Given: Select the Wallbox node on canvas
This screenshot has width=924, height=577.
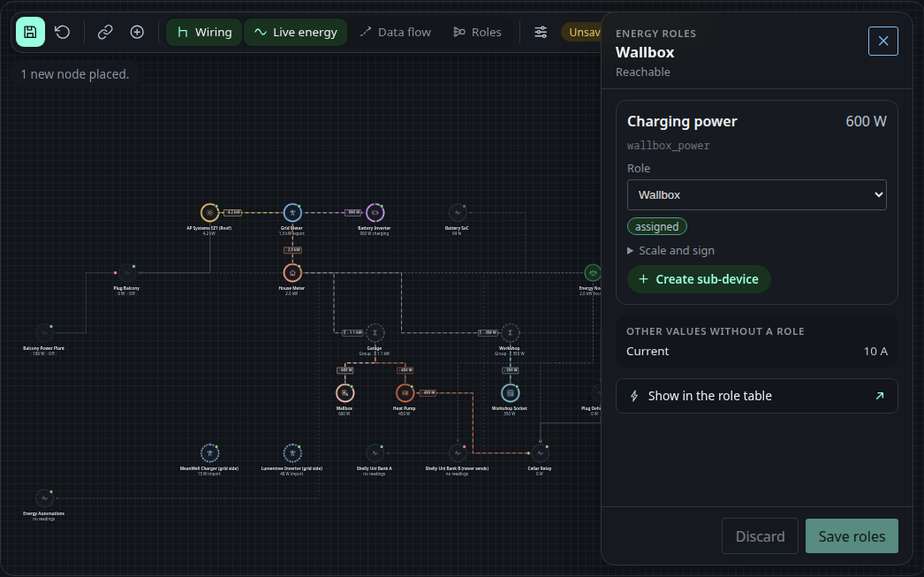Looking at the screenshot, I should 345,393.
